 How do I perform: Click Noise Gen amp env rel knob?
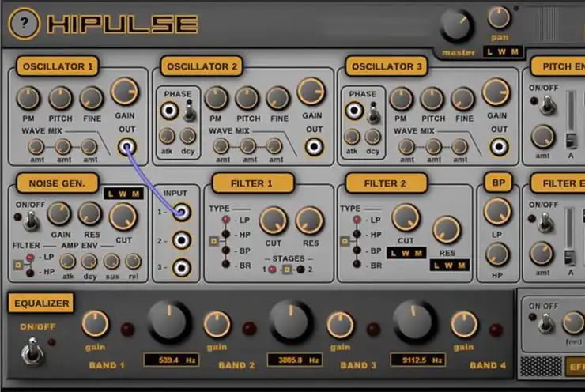[133, 262]
